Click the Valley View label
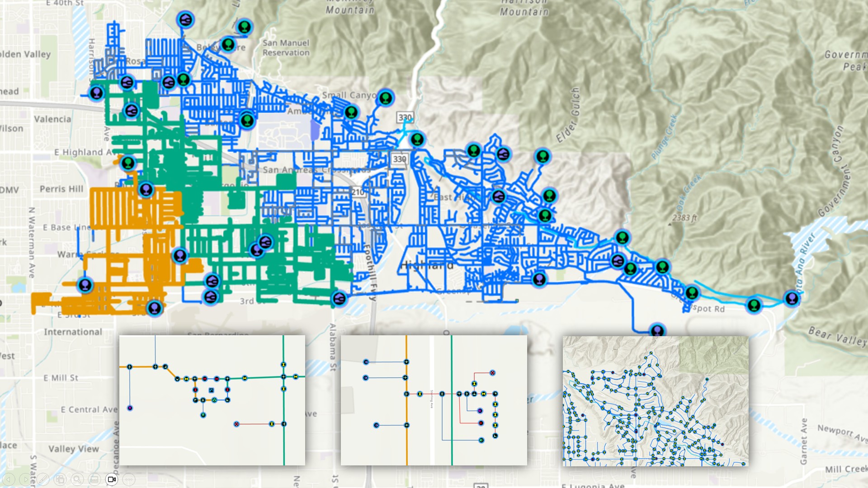Screen dimensions: 868x488 coord(74,449)
